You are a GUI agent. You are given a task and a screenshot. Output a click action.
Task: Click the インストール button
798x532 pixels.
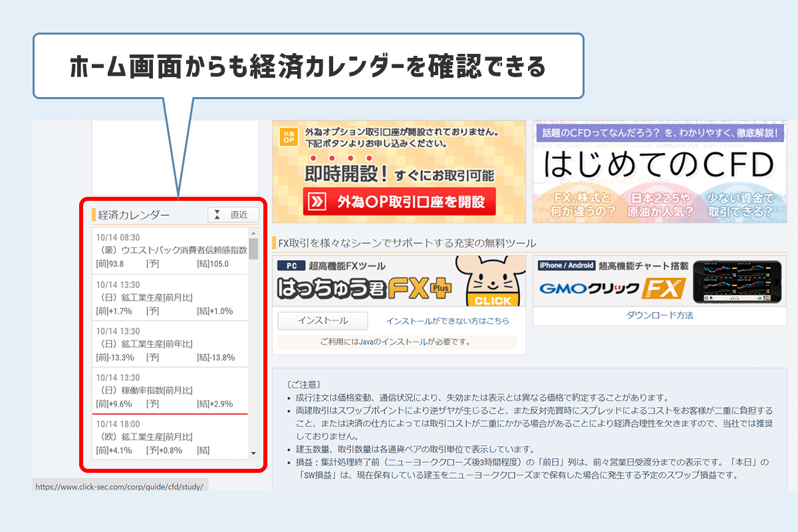323,321
